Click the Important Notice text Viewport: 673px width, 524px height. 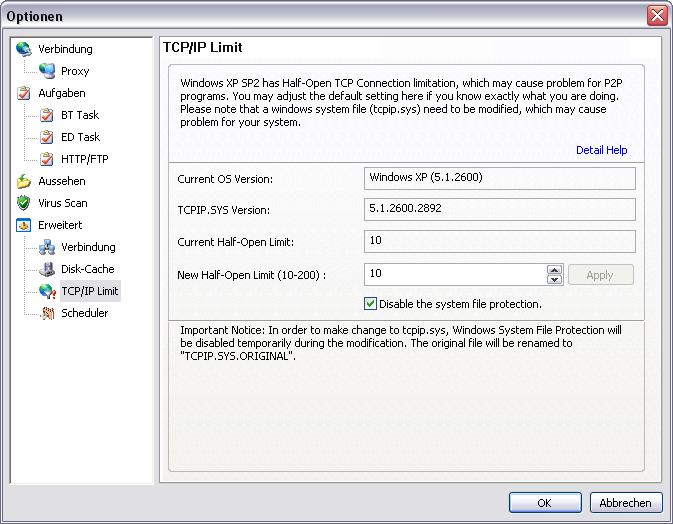400,343
